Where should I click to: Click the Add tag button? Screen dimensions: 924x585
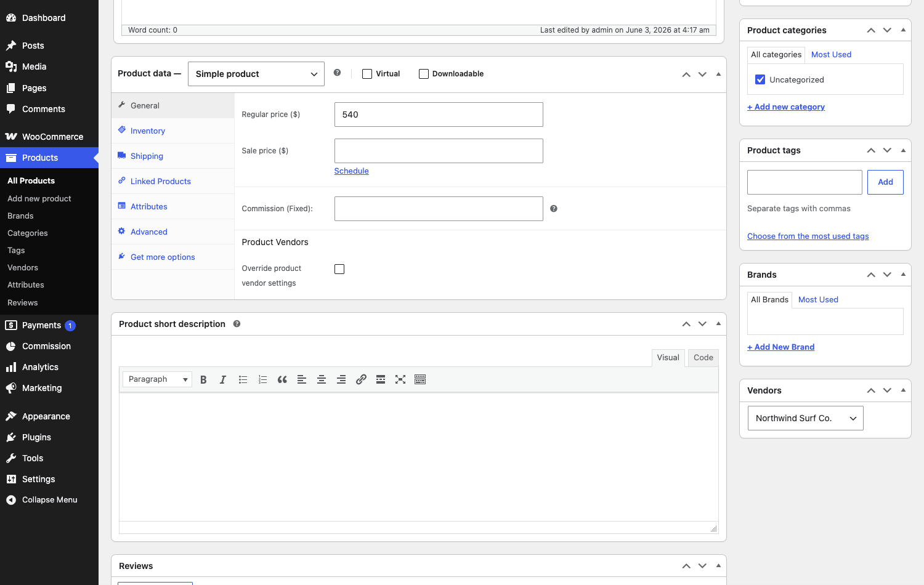[x=885, y=182]
